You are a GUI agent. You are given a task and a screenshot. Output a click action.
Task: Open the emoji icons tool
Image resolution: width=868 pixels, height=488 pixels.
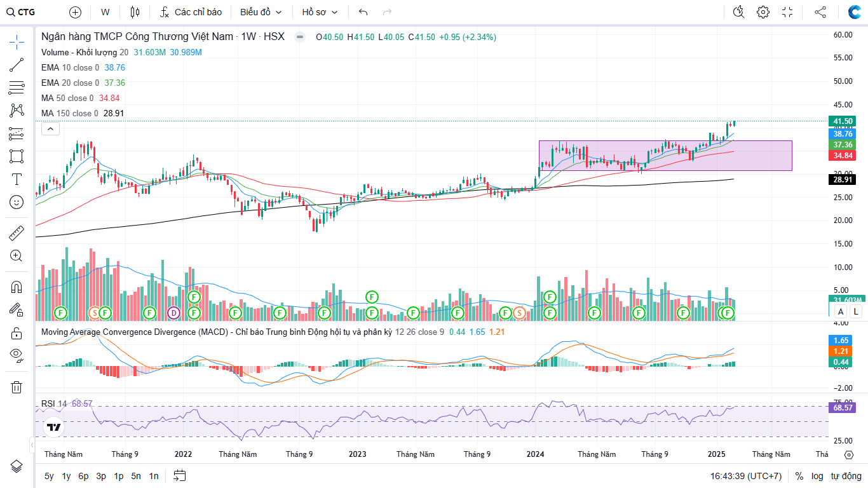(x=17, y=202)
